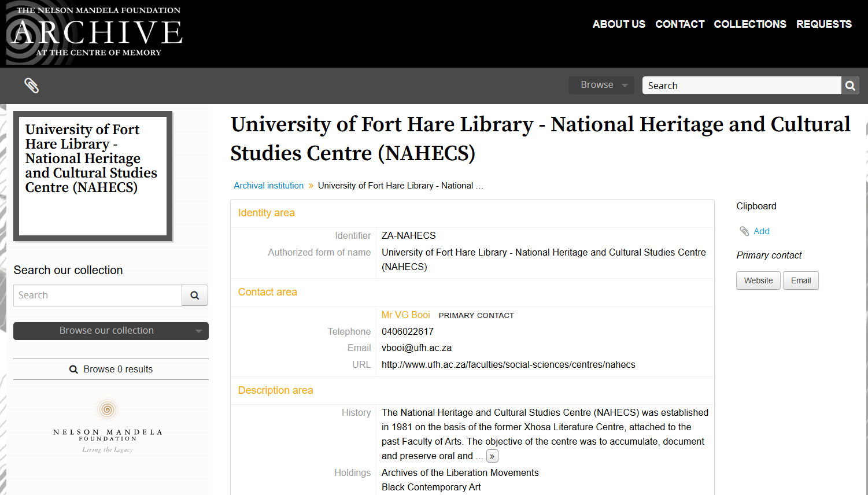Expand the truncated History text arrow

492,456
